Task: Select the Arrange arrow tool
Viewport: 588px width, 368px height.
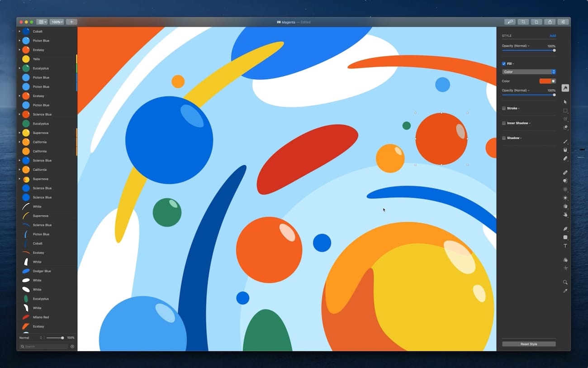Action: (x=565, y=102)
